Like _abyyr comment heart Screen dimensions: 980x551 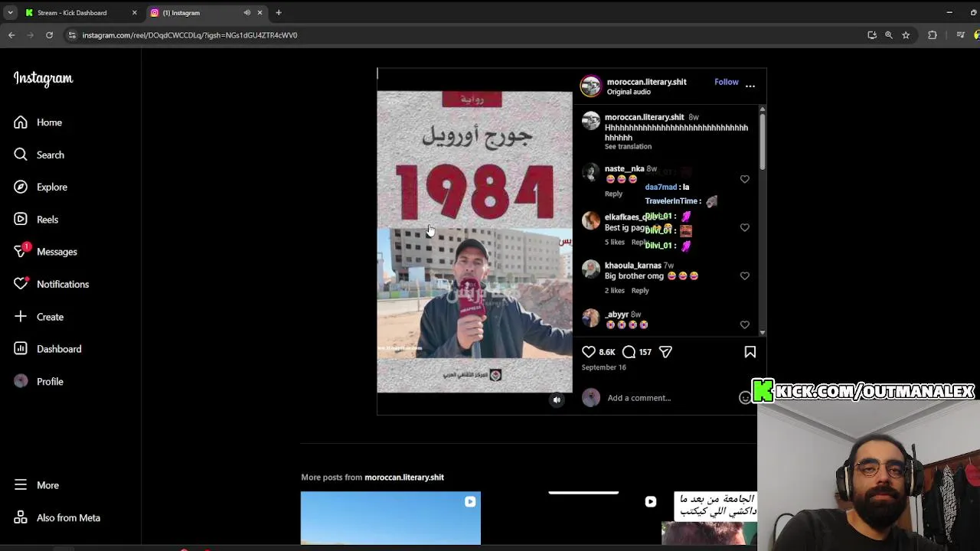(745, 324)
